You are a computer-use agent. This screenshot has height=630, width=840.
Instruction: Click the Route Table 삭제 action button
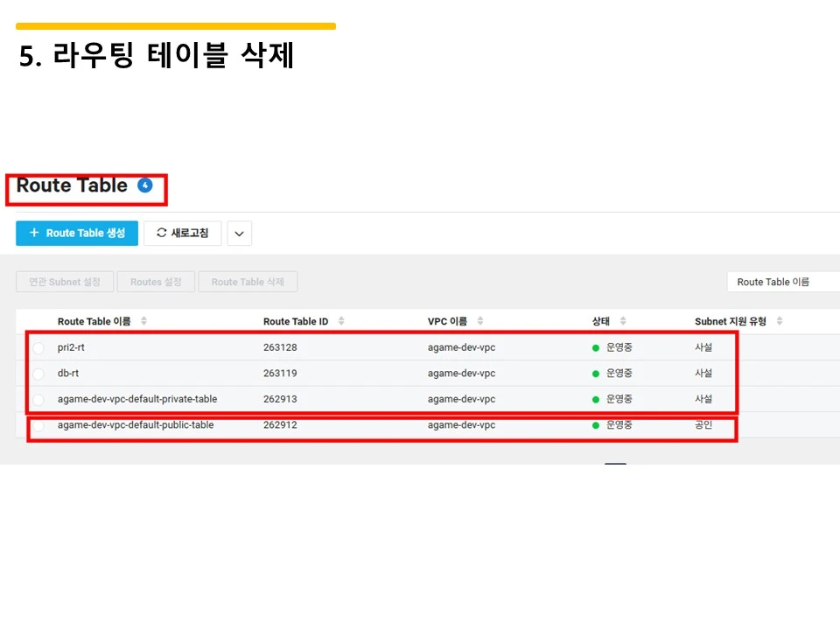click(248, 282)
